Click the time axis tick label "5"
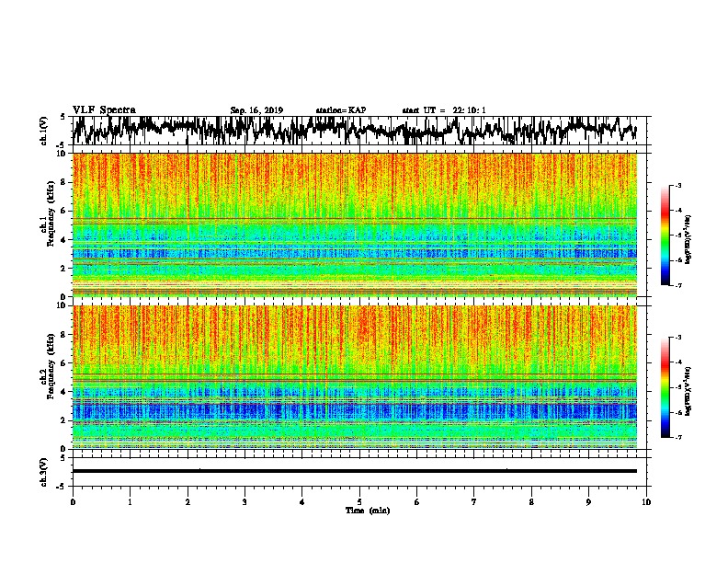The image size is (728, 563). click(x=359, y=502)
